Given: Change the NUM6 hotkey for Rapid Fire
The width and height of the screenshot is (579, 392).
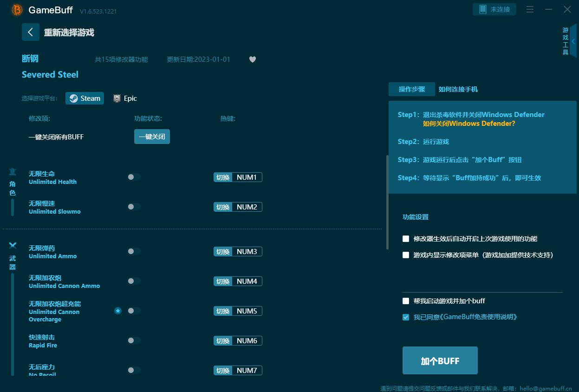Looking at the screenshot, I should 247,340.
